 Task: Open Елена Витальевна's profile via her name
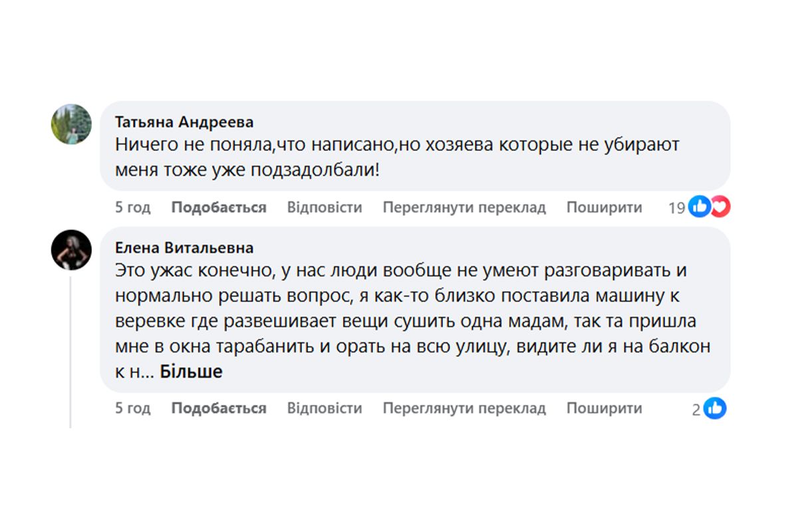click(x=184, y=247)
